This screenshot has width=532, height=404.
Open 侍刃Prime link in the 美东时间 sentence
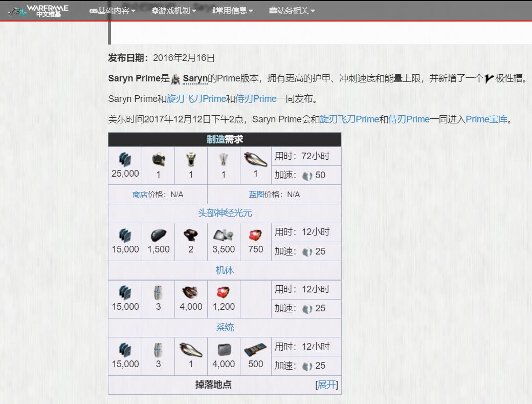[x=409, y=119]
